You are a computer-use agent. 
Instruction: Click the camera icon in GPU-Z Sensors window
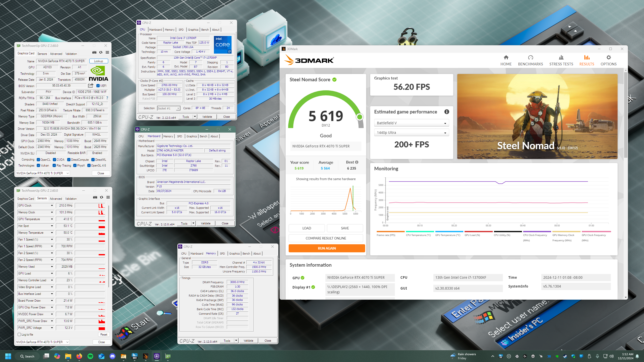point(95,197)
